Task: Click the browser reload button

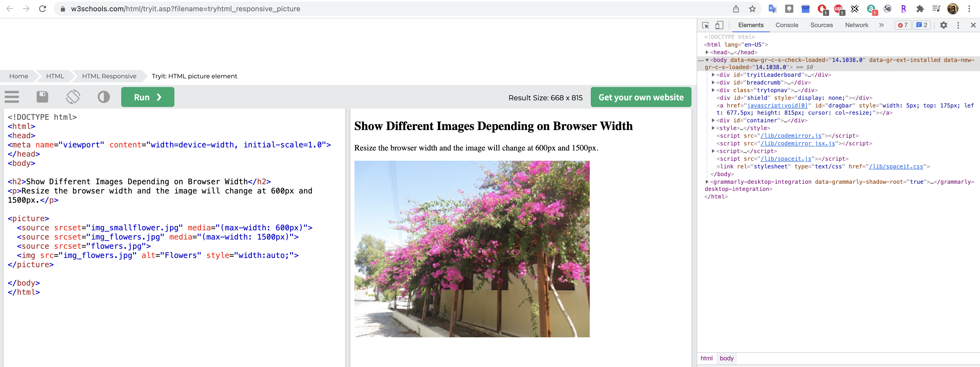Action: tap(43, 9)
